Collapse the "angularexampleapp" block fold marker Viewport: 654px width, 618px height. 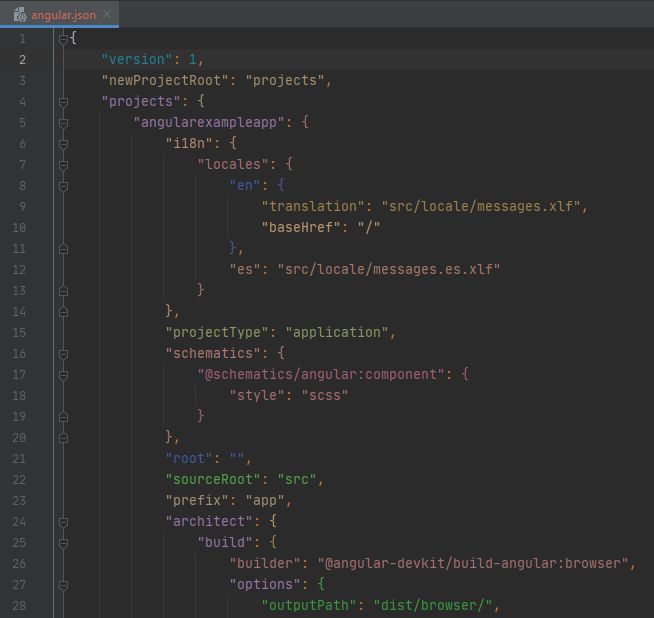coord(63,123)
